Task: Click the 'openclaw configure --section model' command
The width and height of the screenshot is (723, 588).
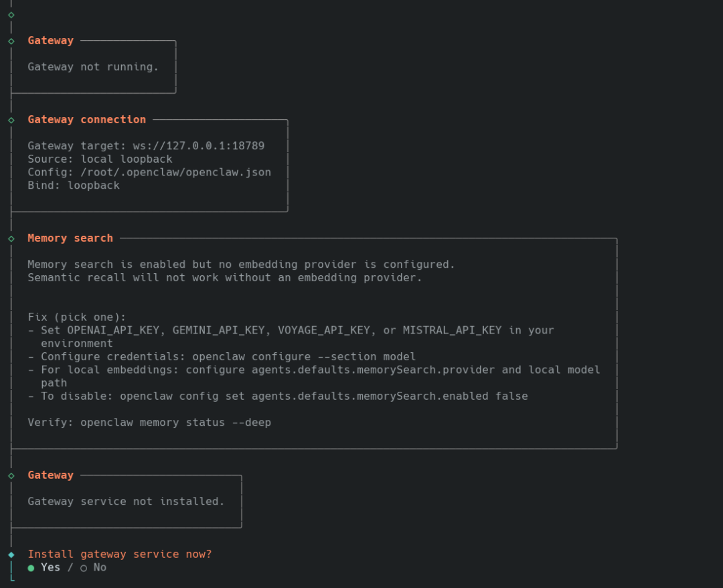Action: click(301, 356)
